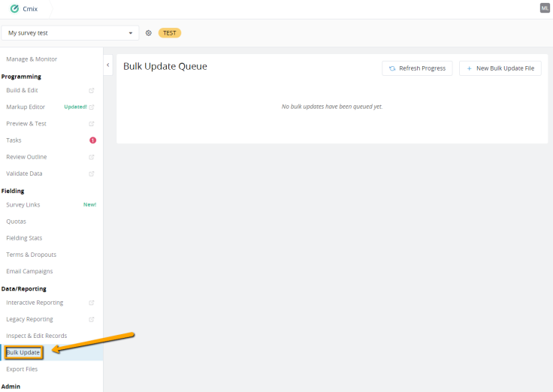Open Terms & Dropouts
The width and height of the screenshot is (553, 392).
click(31, 255)
